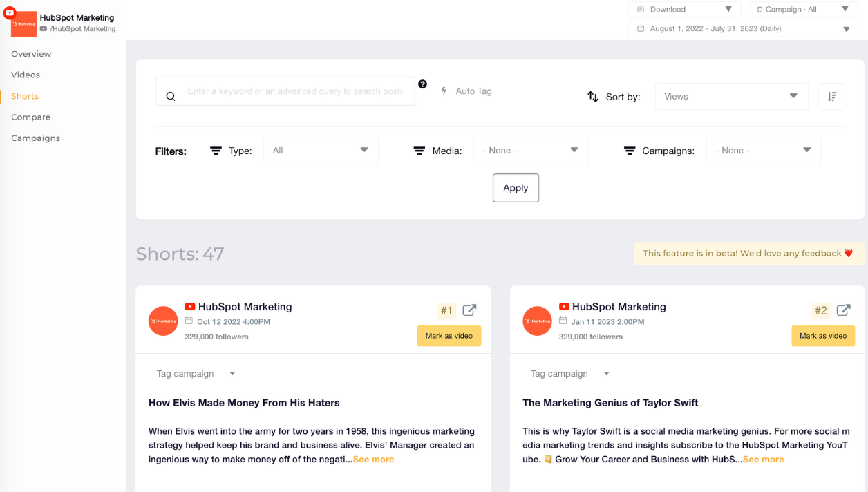Go to the Overview page
The image size is (868, 492).
pos(31,54)
